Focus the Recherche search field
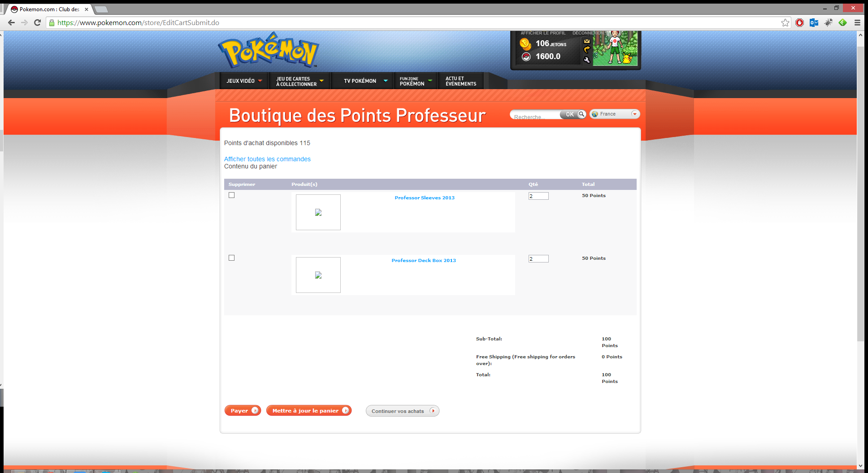 coord(535,116)
